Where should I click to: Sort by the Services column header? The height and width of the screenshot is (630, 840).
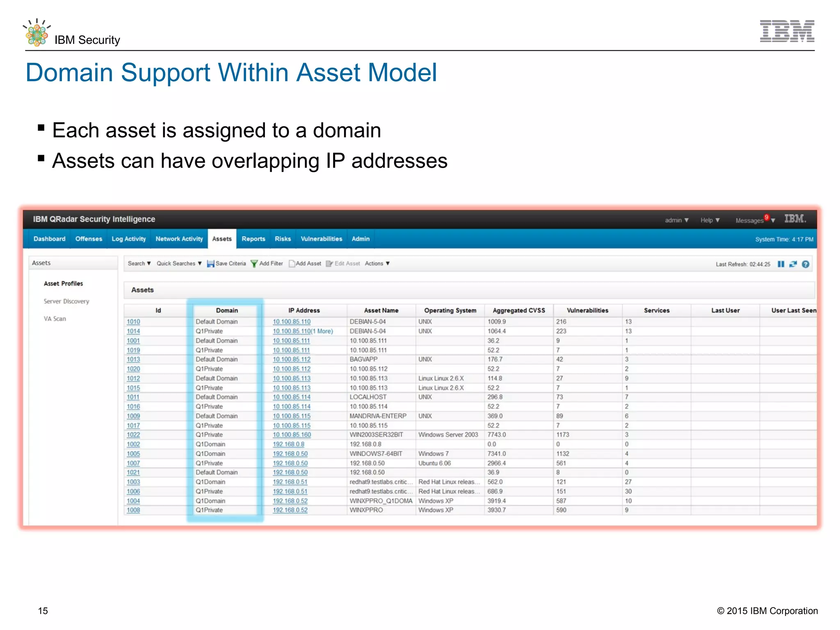pyautogui.click(x=657, y=310)
